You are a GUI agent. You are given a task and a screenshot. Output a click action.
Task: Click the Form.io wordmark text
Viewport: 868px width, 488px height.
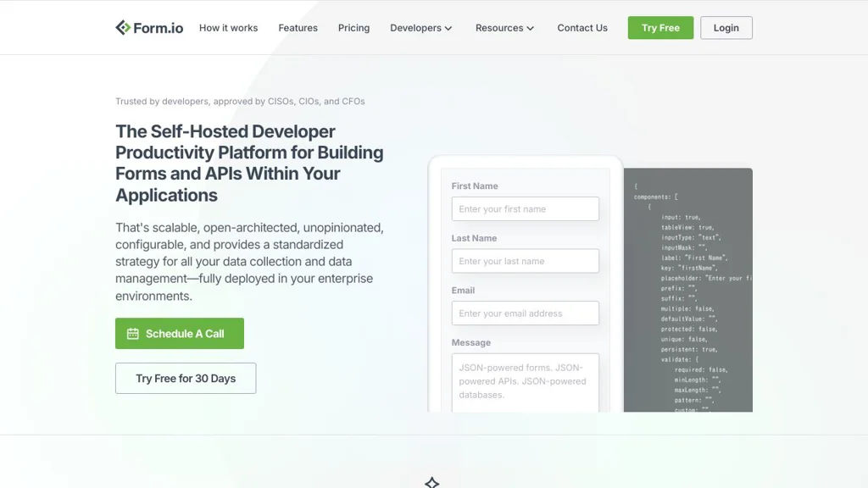(159, 28)
